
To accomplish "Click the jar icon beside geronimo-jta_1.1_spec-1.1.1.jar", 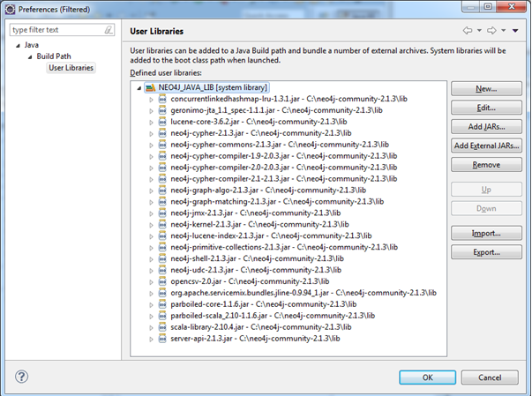I will tap(162, 110).
